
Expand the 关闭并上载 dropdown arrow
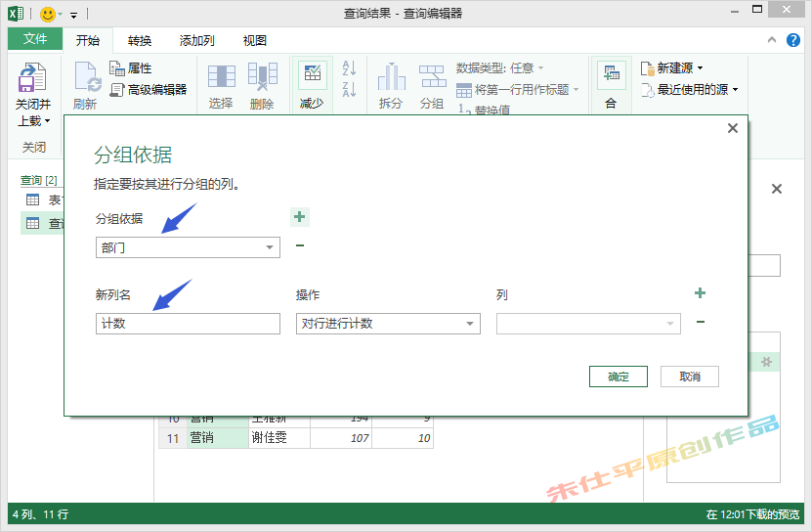click(48, 121)
